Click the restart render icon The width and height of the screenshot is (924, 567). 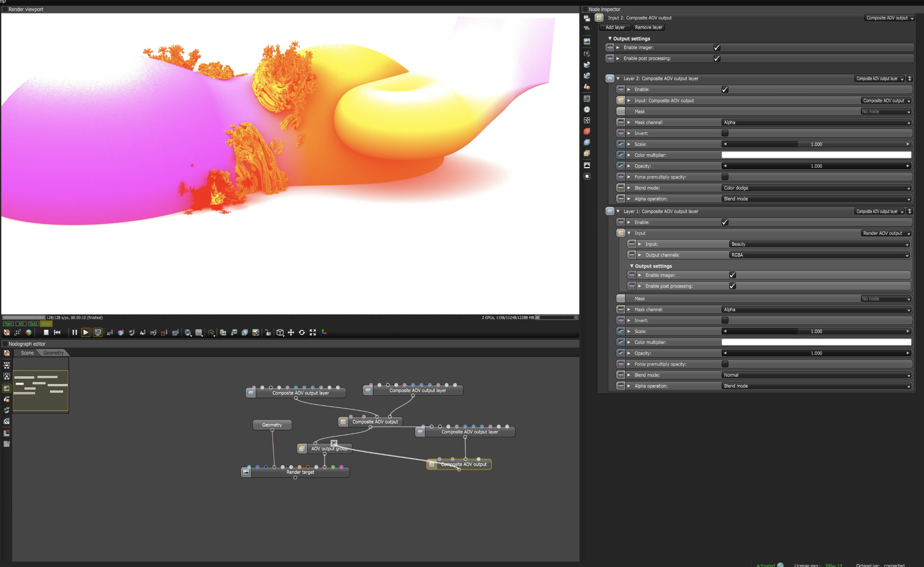(x=57, y=333)
